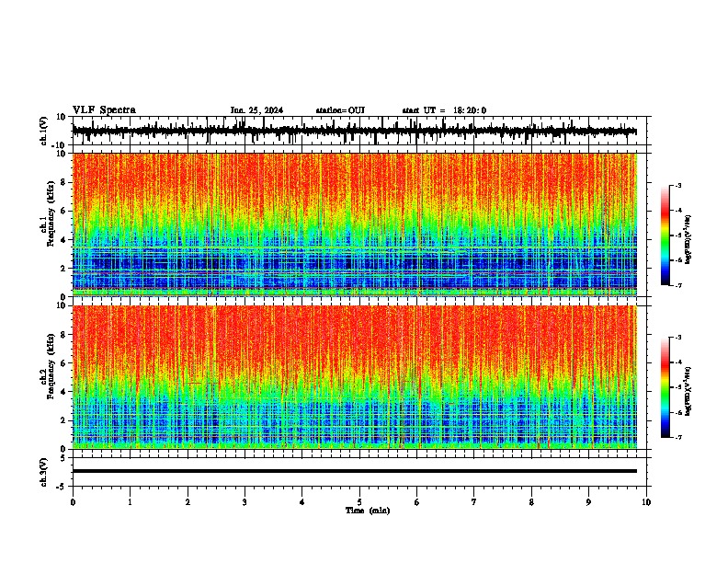
Task: Click the "6" kHz tick on ch.2 spectrogram axis
Action: [x=63, y=363]
